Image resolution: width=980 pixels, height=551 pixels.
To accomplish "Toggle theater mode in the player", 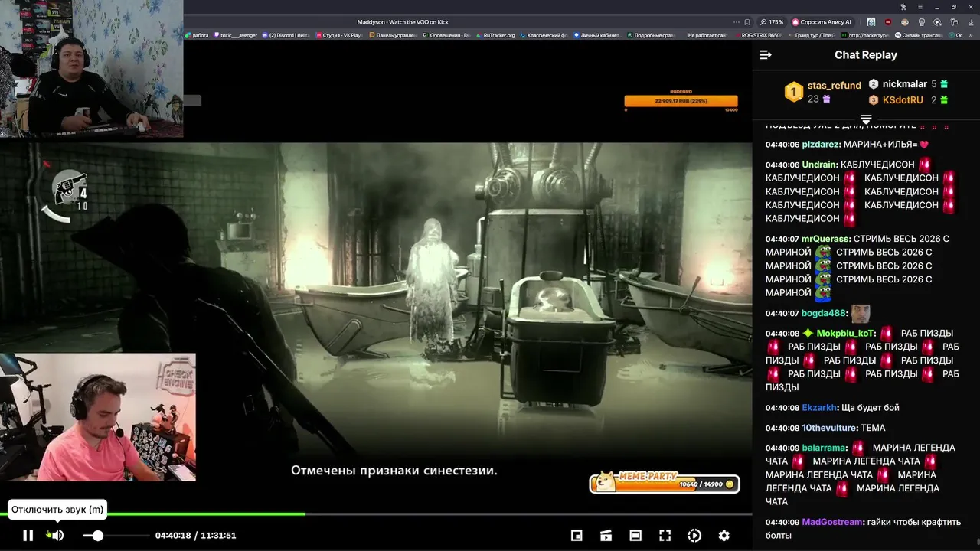I will pyautogui.click(x=635, y=536).
